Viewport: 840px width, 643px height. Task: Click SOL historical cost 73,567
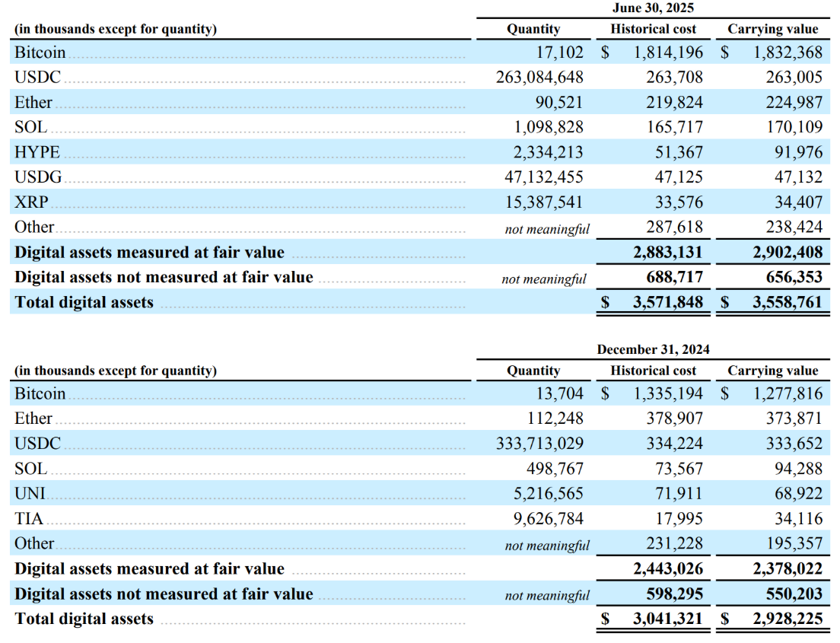tap(679, 469)
